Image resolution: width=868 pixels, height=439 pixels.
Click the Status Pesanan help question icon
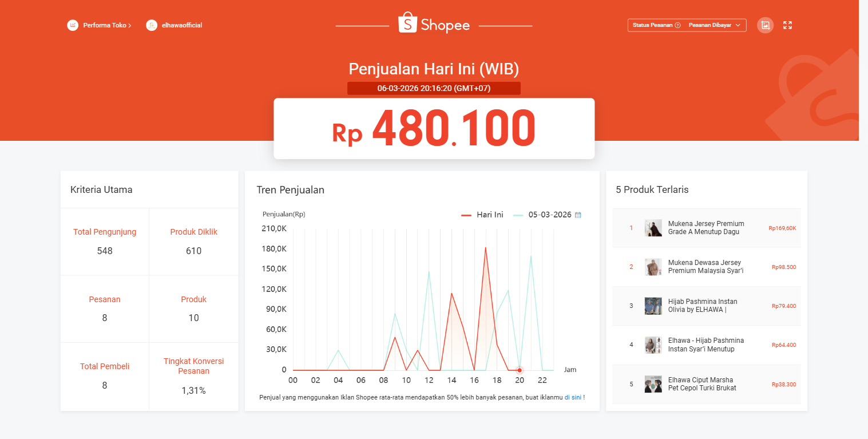[677, 25]
